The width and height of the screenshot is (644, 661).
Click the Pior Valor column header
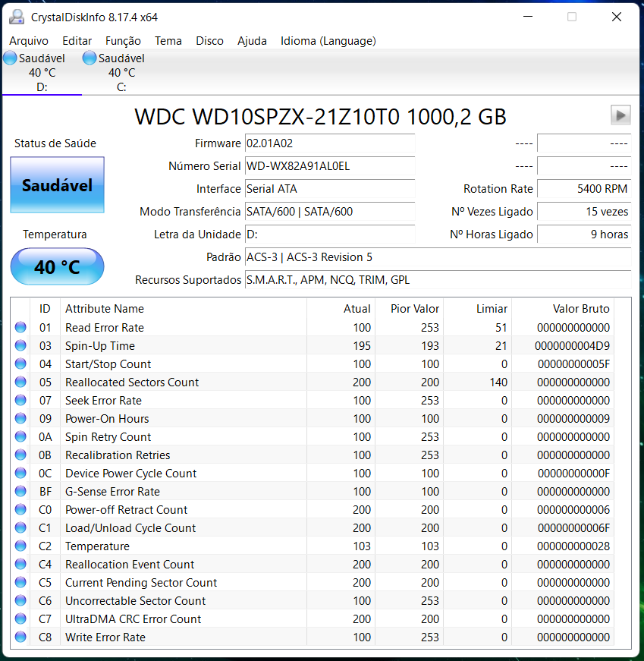410,309
